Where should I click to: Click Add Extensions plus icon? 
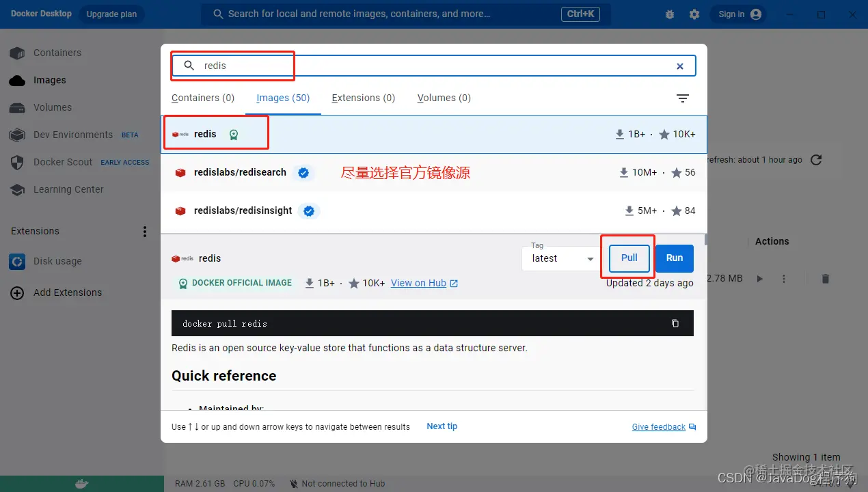click(17, 292)
